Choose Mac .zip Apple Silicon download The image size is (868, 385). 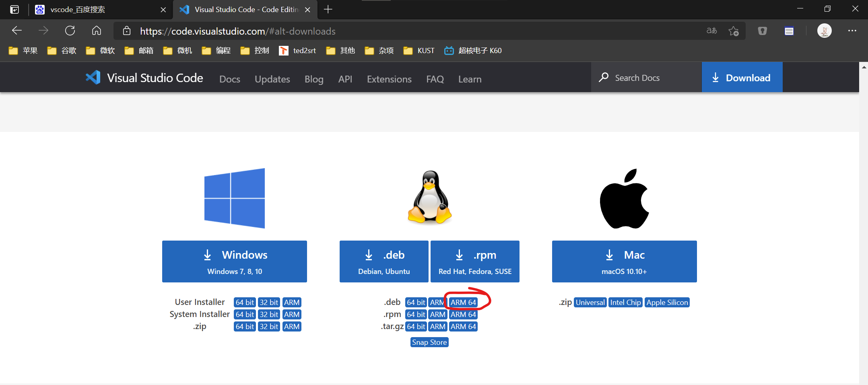click(x=667, y=303)
